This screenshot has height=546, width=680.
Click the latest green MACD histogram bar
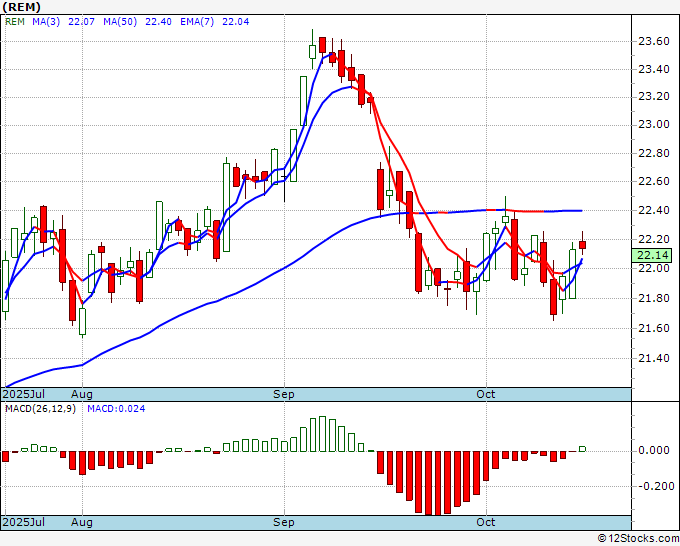coord(582,449)
